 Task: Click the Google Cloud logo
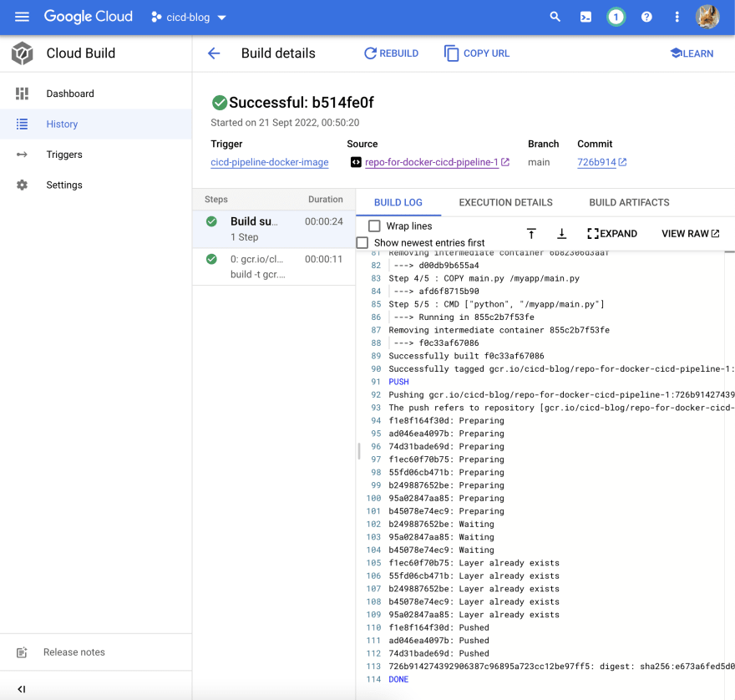click(x=89, y=17)
